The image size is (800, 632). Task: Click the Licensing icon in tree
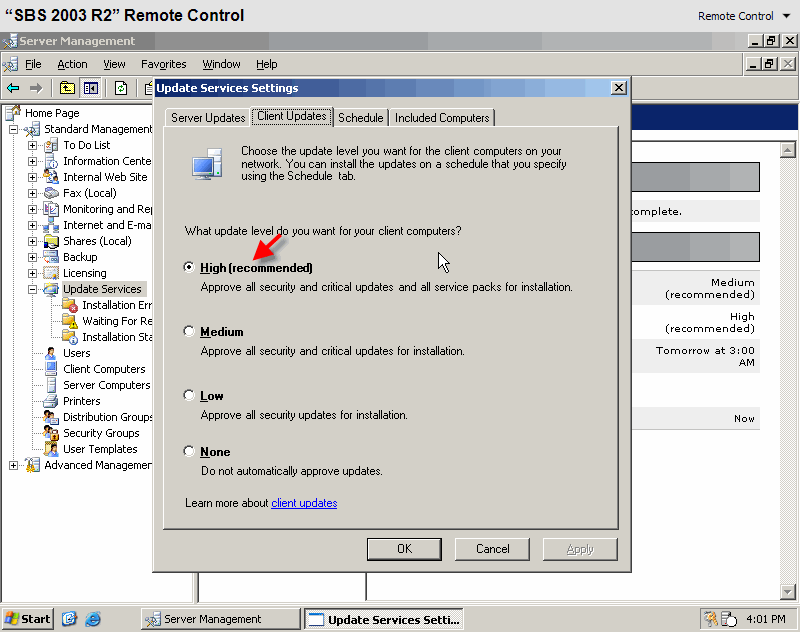click(51, 273)
